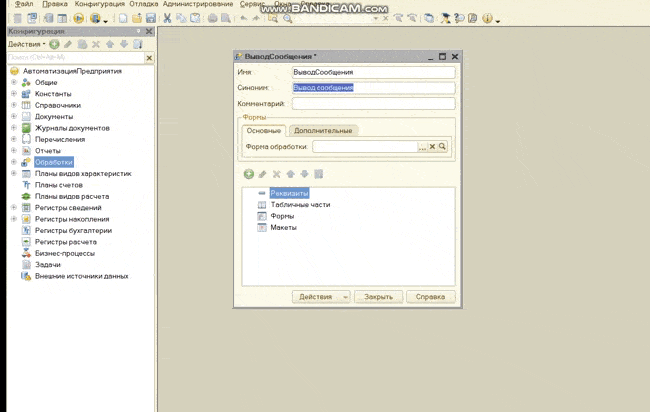Image resolution: width=650 pixels, height=412 pixels.
Task: Click the Paste clipboard icon in toolbar
Action: tap(195, 18)
